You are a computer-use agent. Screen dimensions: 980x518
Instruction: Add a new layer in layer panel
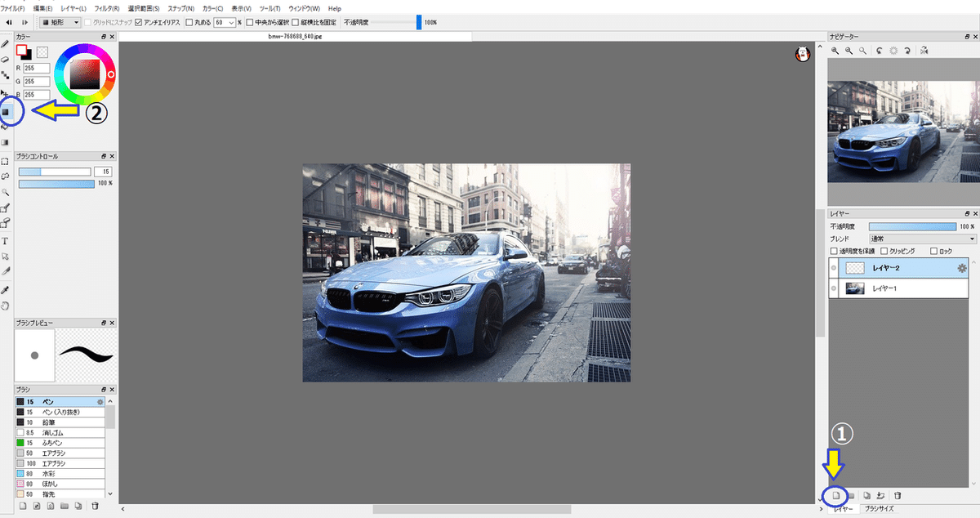(835, 495)
